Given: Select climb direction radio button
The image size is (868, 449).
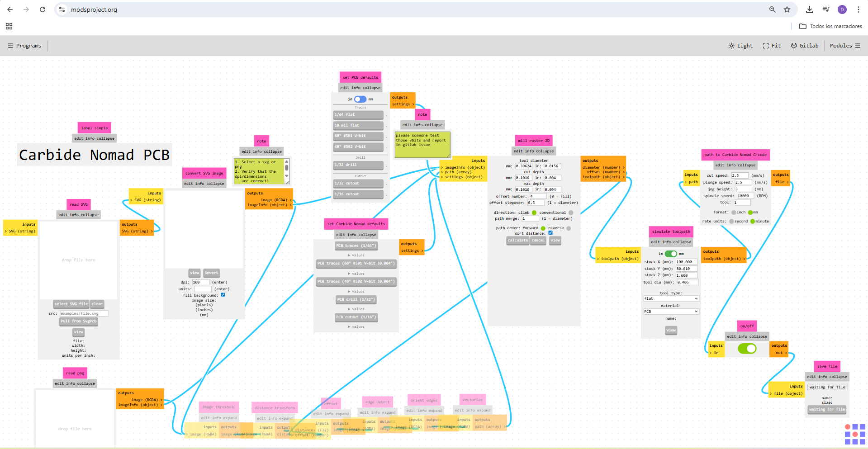Looking at the screenshot, I should tap(534, 213).
